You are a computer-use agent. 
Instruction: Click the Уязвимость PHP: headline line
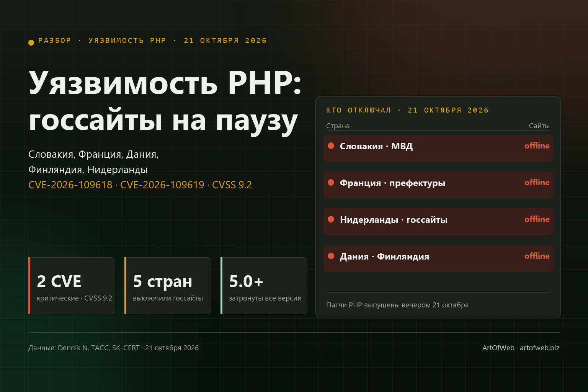[165, 83]
